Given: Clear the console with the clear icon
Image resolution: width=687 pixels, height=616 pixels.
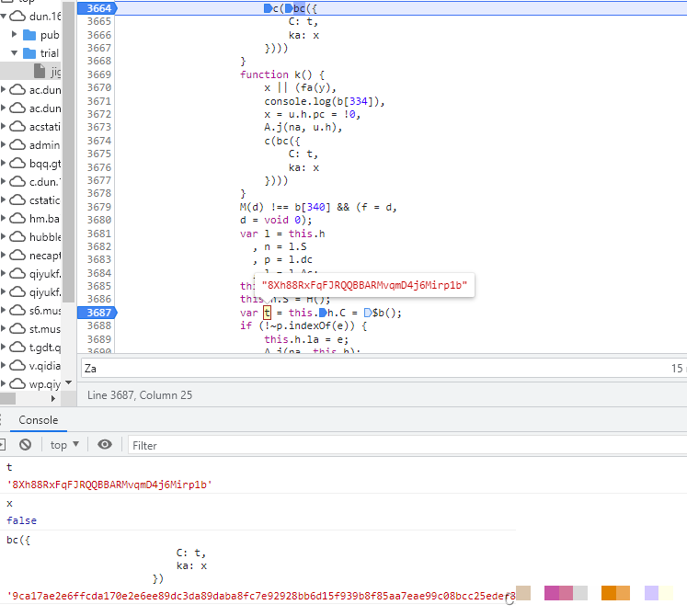Looking at the screenshot, I should [x=26, y=445].
